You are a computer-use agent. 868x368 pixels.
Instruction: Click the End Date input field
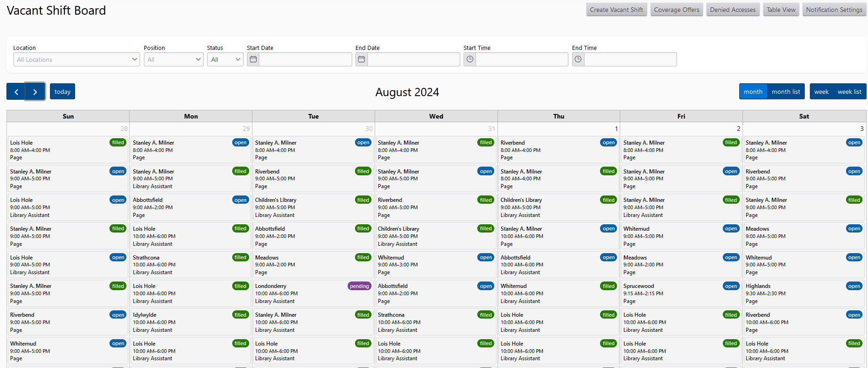click(x=414, y=60)
